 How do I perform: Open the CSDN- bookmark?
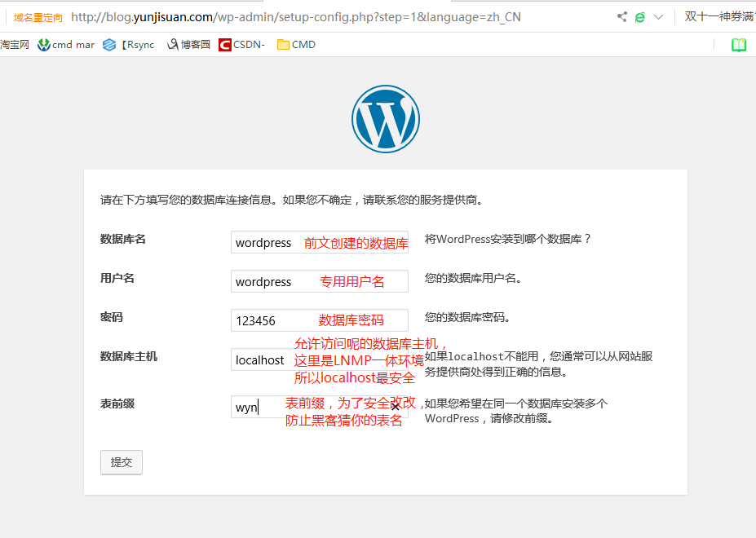point(242,45)
